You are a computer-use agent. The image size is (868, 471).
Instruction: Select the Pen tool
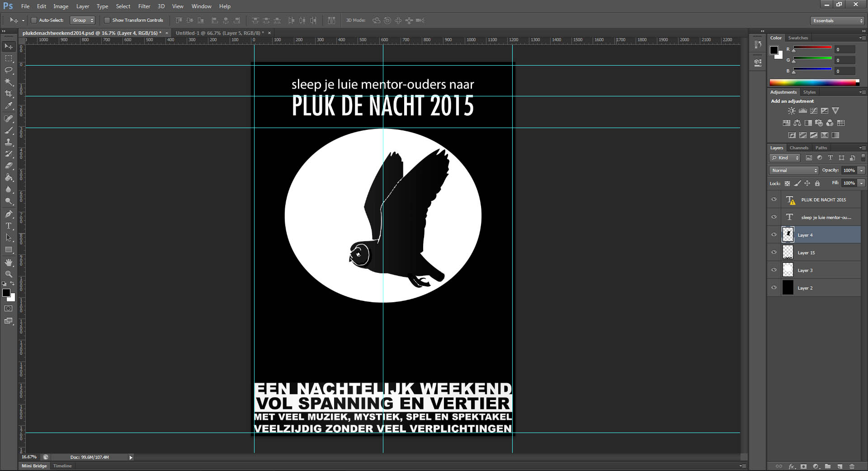9,214
